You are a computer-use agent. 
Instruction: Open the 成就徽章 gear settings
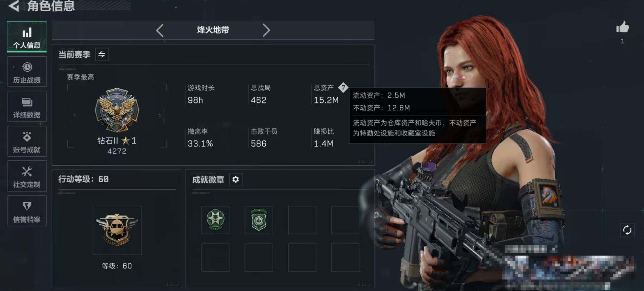pyautogui.click(x=236, y=179)
